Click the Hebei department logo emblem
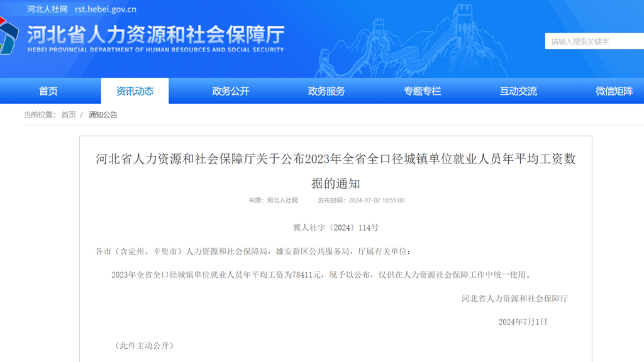The height and width of the screenshot is (362, 644). click(x=8, y=36)
